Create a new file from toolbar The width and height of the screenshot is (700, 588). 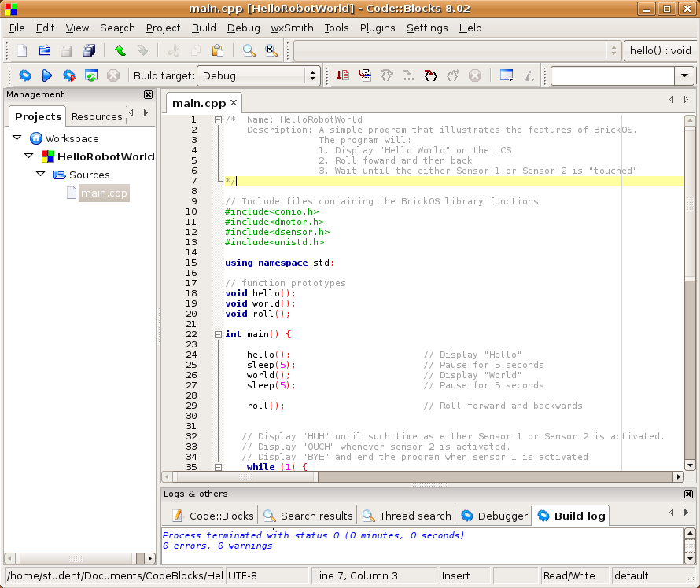click(x=22, y=50)
